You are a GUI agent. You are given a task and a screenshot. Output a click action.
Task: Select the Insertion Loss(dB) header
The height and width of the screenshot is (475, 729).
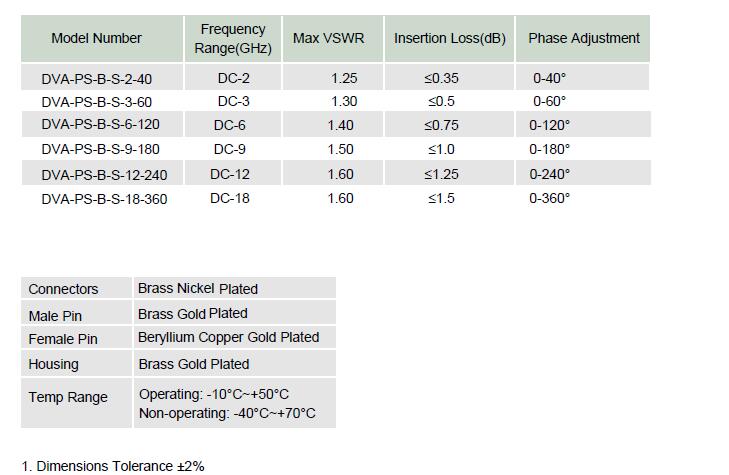(450, 38)
